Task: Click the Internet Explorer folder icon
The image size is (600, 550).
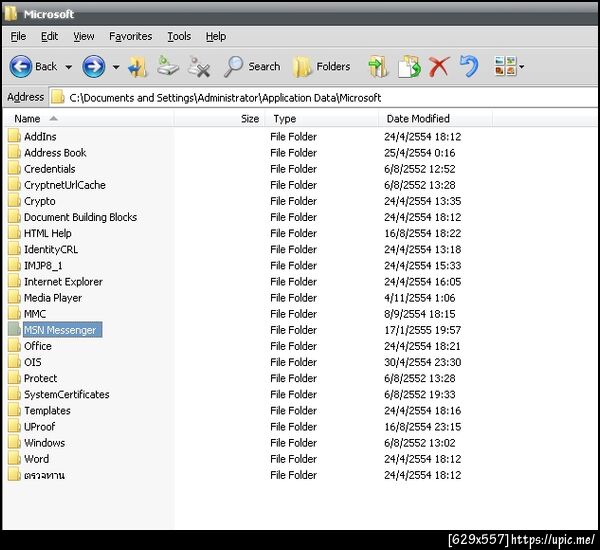Action: pyautogui.click(x=15, y=281)
